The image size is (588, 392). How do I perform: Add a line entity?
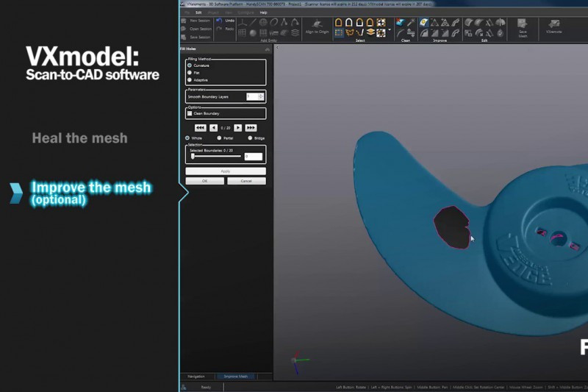(x=253, y=23)
